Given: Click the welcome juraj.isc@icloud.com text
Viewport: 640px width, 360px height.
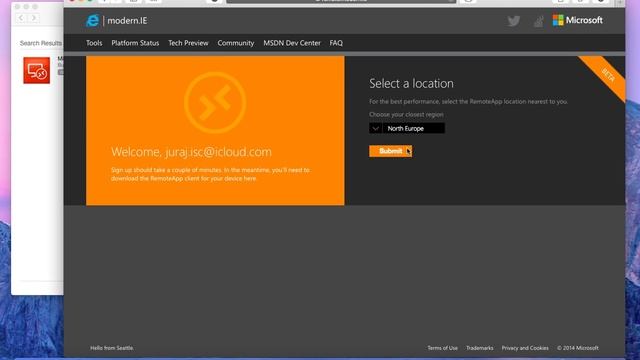Looking at the screenshot, I should pyautogui.click(x=191, y=152).
